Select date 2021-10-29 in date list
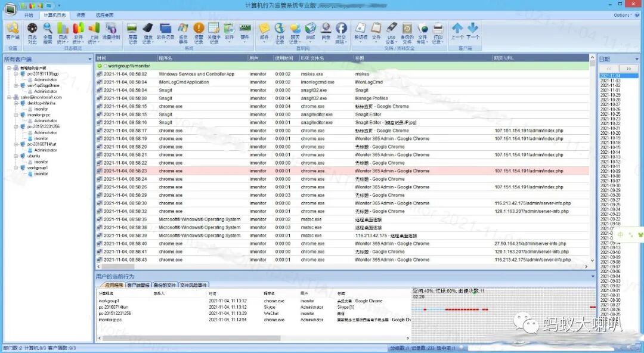 click(x=611, y=95)
